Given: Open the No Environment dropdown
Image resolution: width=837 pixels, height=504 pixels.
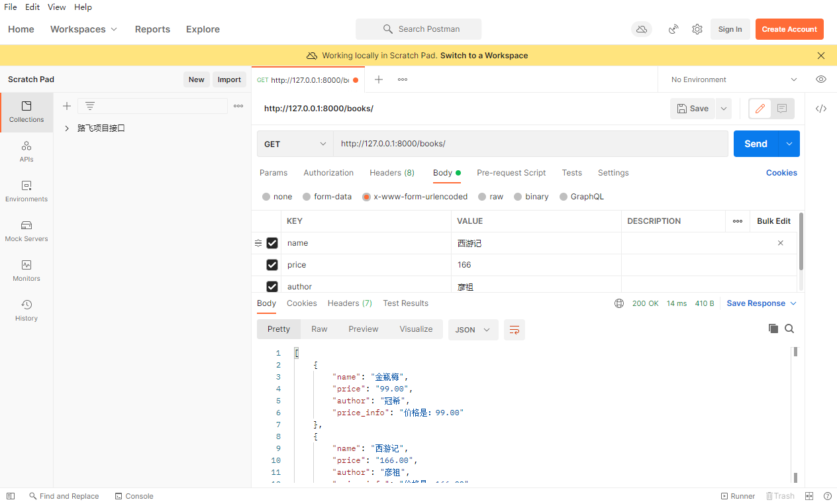Looking at the screenshot, I should 733,79.
